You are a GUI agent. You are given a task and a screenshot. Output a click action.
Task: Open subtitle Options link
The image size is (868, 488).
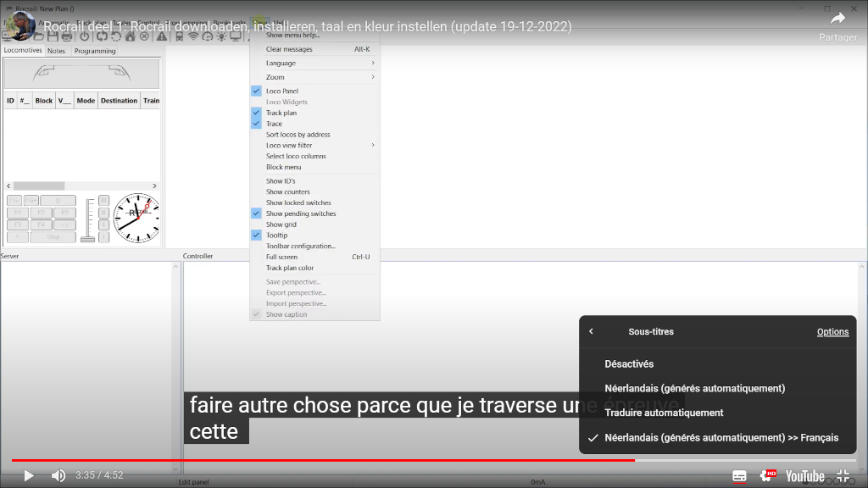(832, 332)
